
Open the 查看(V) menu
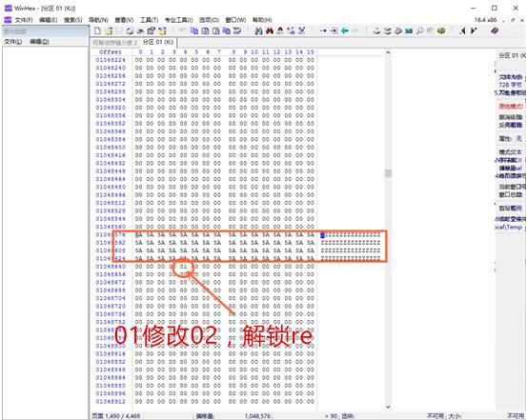pyautogui.click(x=124, y=20)
